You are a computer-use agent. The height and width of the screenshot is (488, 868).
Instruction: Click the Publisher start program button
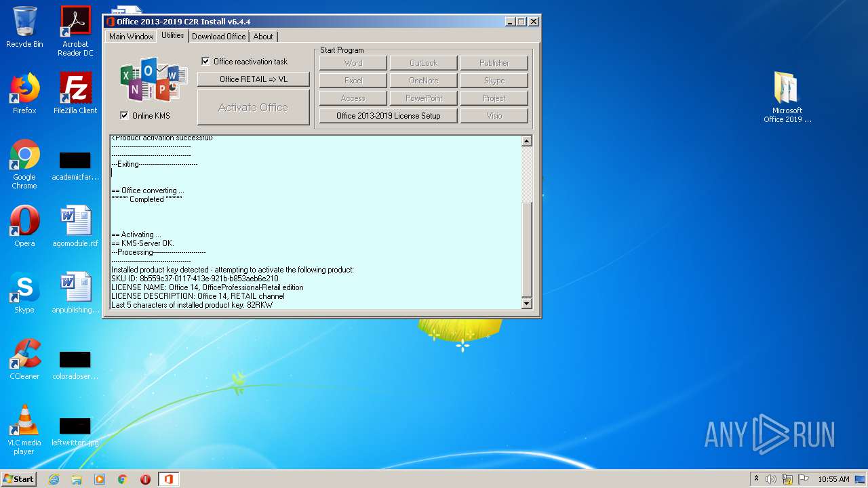(494, 63)
